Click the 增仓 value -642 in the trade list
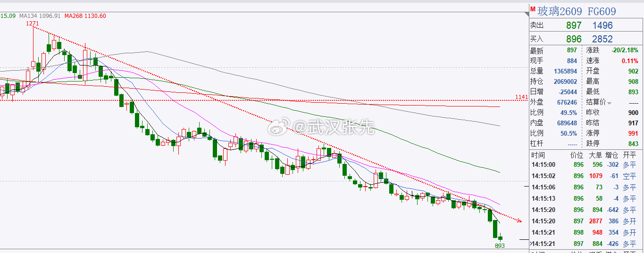The height and width of the screenshot is (253, 644). [x=612, y=210]
